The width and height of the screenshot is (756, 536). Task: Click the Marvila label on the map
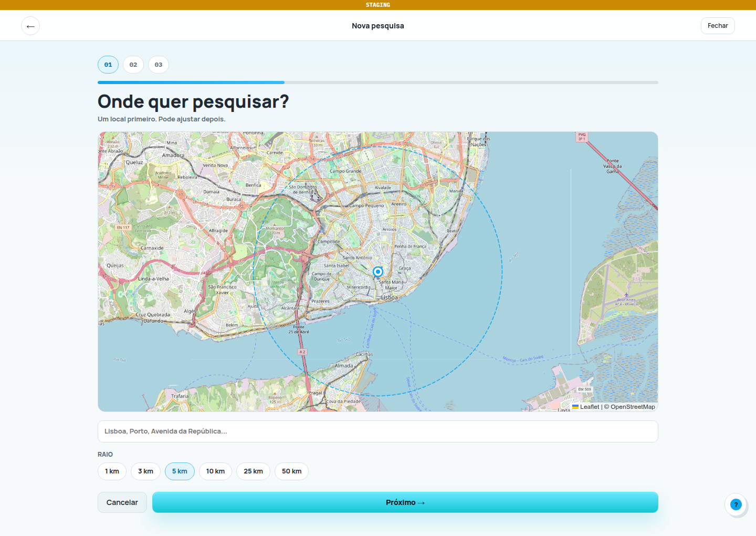[456, 191]
